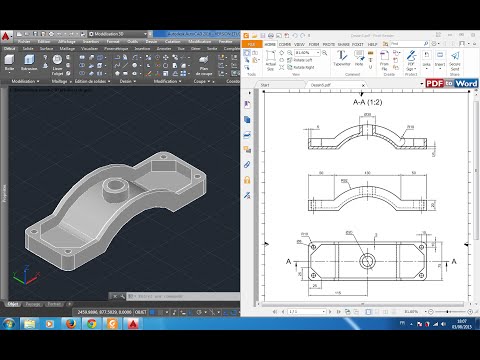The width and height of the screenshot is (480, 360).
Task: Select the Hand tool in Foxit Tools group
Action: pos(247,53)
